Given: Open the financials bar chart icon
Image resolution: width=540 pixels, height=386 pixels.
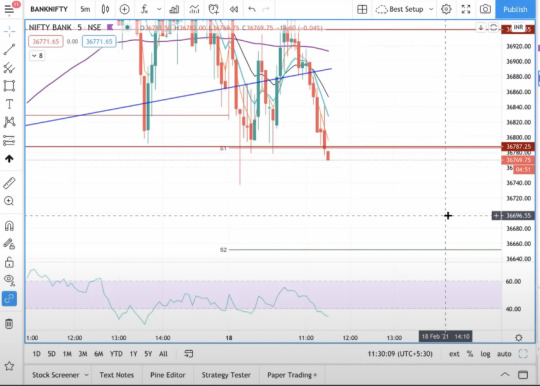Looking at the screenshot, I should coord(174,9).
